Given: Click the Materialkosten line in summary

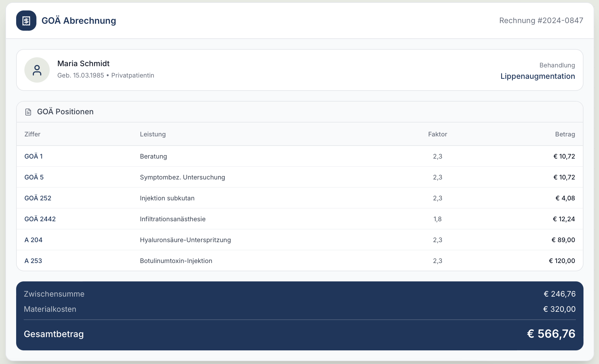Looking at the screenshot, I should pos(50,309).
